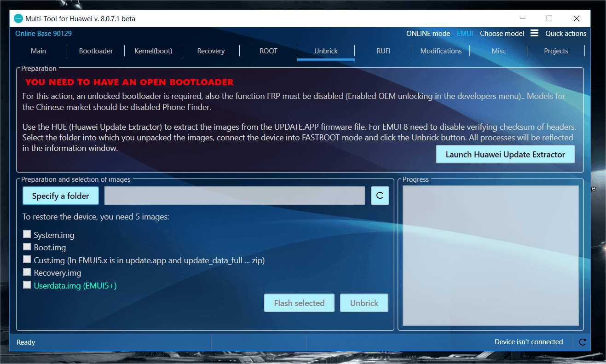Open the ROOT tab
This screenshot has width=606, height=364.
click(268, 51)
